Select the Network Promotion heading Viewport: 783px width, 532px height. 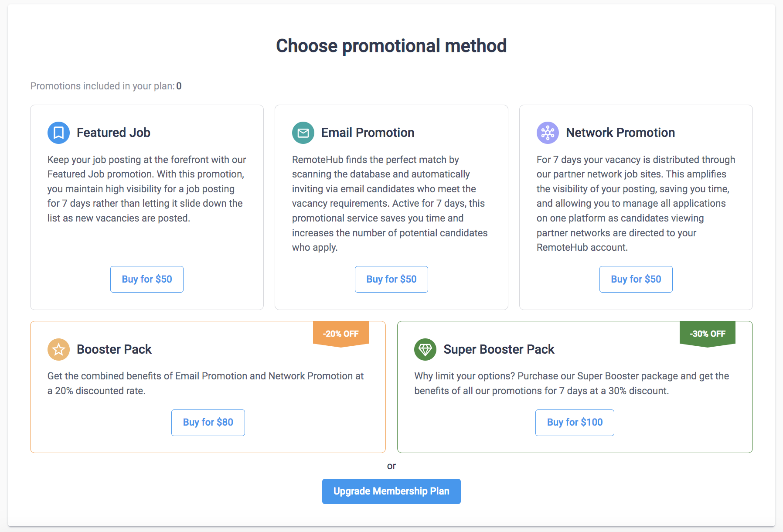point(620,133)
